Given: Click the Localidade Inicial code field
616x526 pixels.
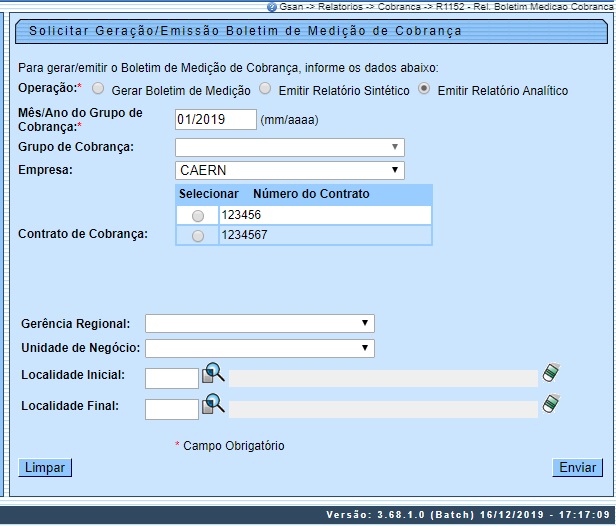Looking at the screenshot, I should coord(172,378).
